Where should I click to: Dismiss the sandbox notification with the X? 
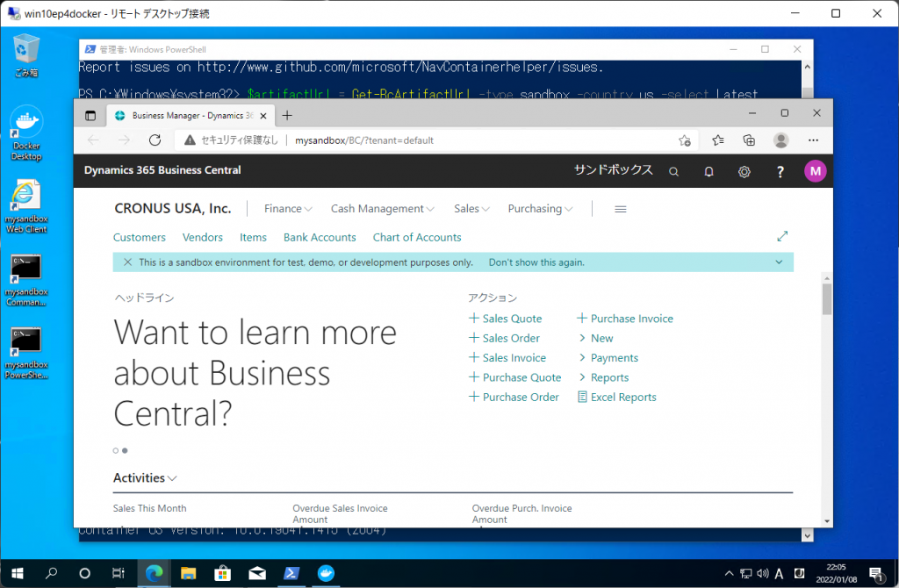(127, 262)
